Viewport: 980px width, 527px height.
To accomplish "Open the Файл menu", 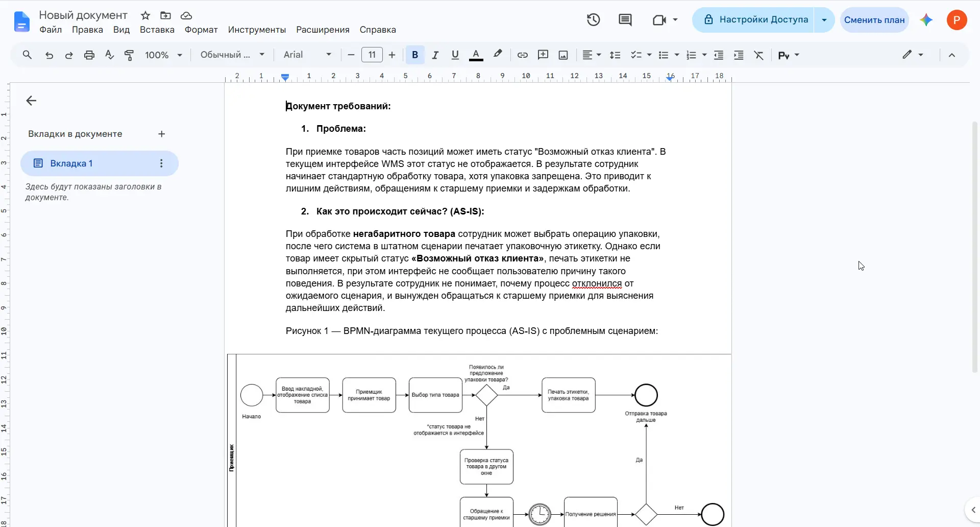I will 51,30.
